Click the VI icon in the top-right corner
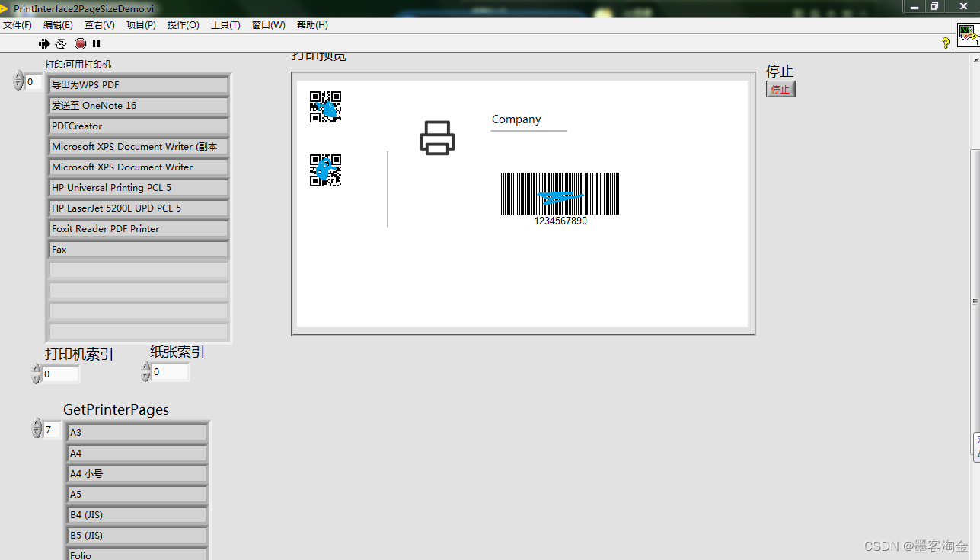 [x=968, y=35]
